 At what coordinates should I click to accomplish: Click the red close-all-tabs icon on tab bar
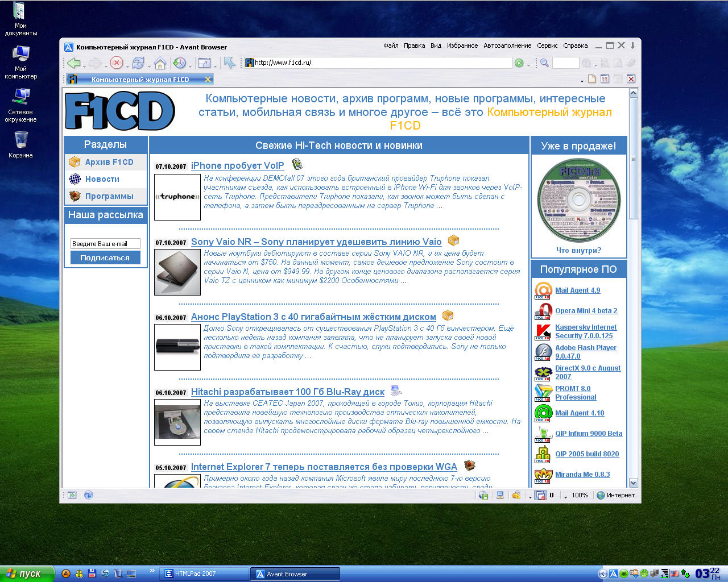pyautogui.click(x=631, y=79)
